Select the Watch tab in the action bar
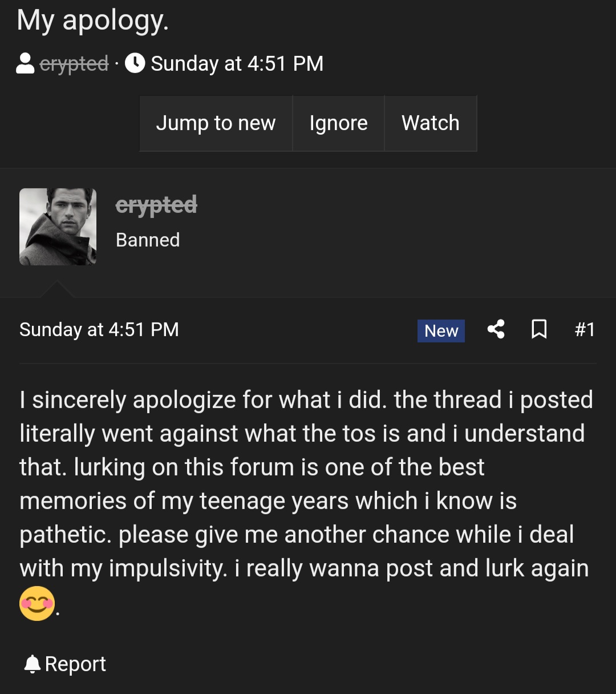This screenshot has height=694, width=616. pyautogui.click(x=430, y=123)
